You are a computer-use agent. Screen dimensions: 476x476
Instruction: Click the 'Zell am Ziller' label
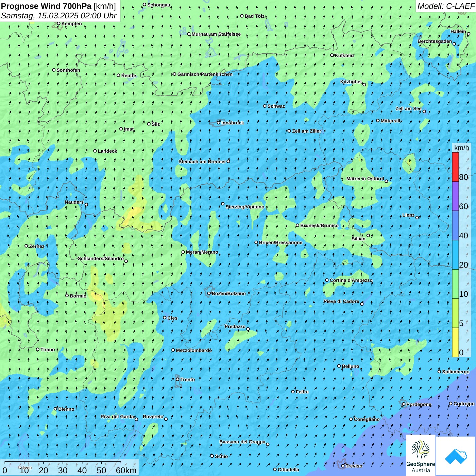(x=306, y=131)
